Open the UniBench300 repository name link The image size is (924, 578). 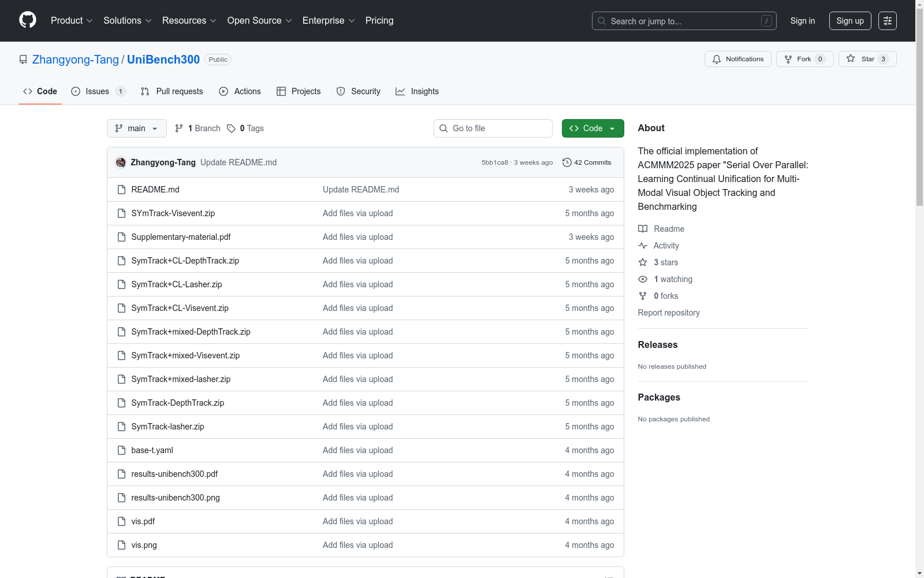click(x=163, y=60)
